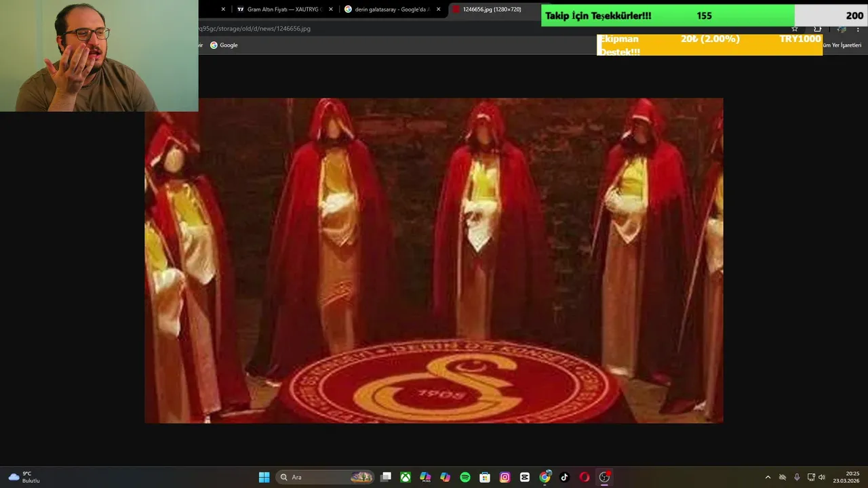Open OBS Studio on the taskbar
Image resolution: width=868 pixels, height=488 pixels.
pyautogui.click(x=604, y=477)
